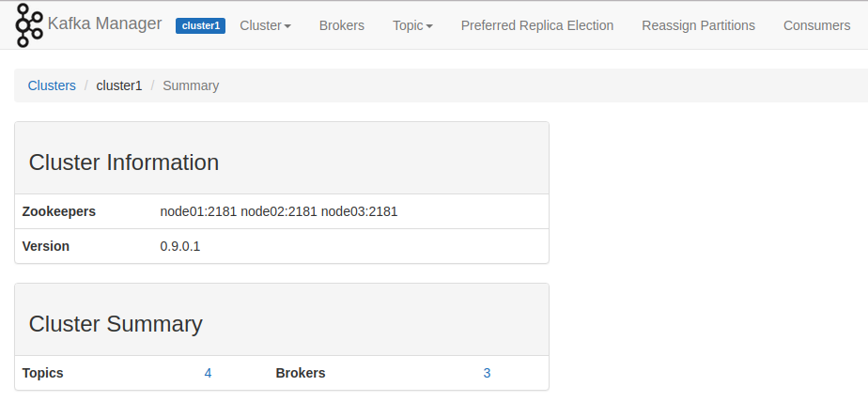This screenshot has height=402, width=868.
Task: Open the Cluster dropdown menu
Action: tap(265, 26)
